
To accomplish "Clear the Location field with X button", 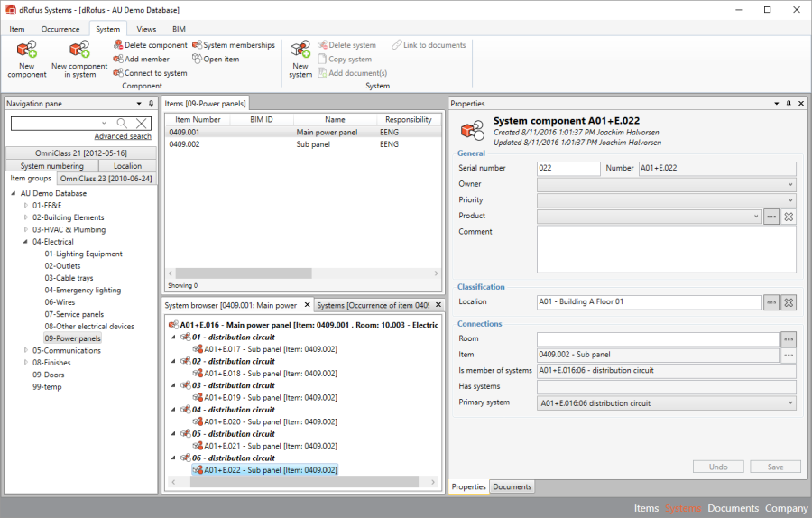I will coord(788,302).
